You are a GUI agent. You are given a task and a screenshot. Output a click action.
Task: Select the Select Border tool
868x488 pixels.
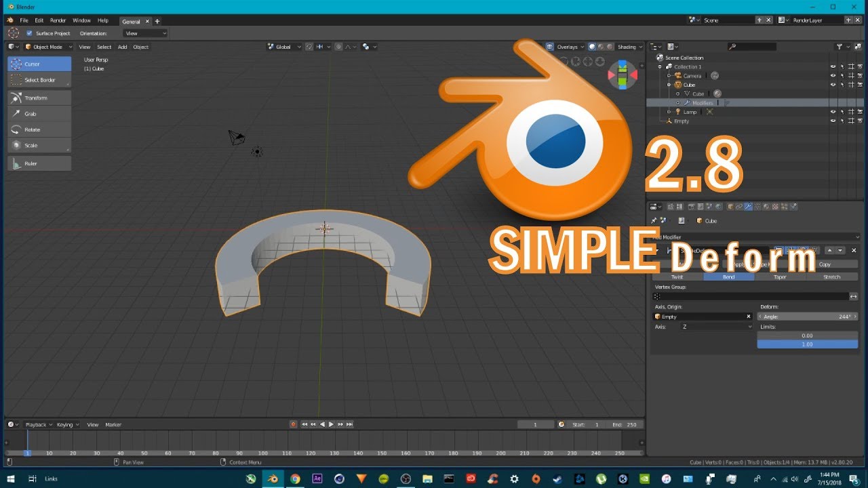pyautogui.click(x=39, y=80)
